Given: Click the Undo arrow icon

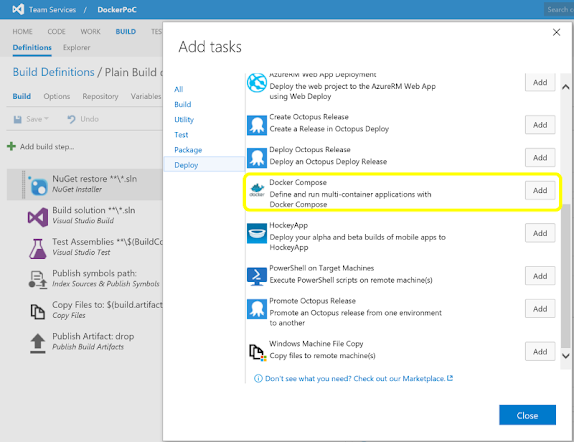Looking at the screenshot, I should point(71,119).
